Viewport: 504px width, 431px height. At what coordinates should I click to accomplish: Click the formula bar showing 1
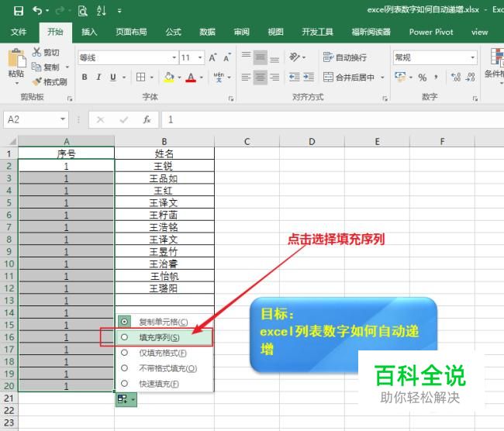(x=333, y=119)
